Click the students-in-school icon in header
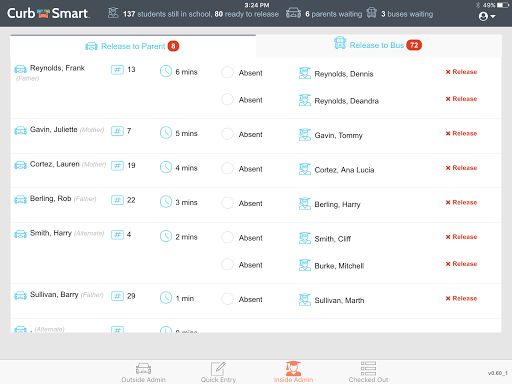 tap(113, 13)
